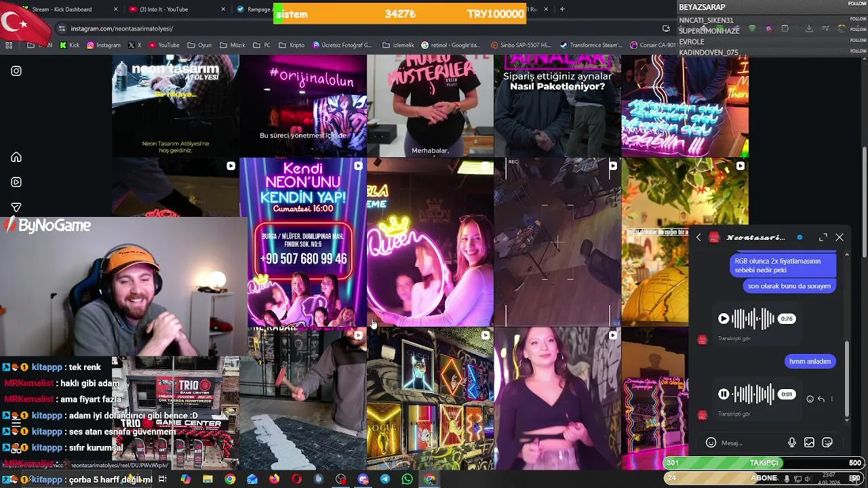Image resolution: width=868 pixels, height=488 pixels.
Task: Open #orijinalolun reel thumbnail
Action: (x=302, y=106)
